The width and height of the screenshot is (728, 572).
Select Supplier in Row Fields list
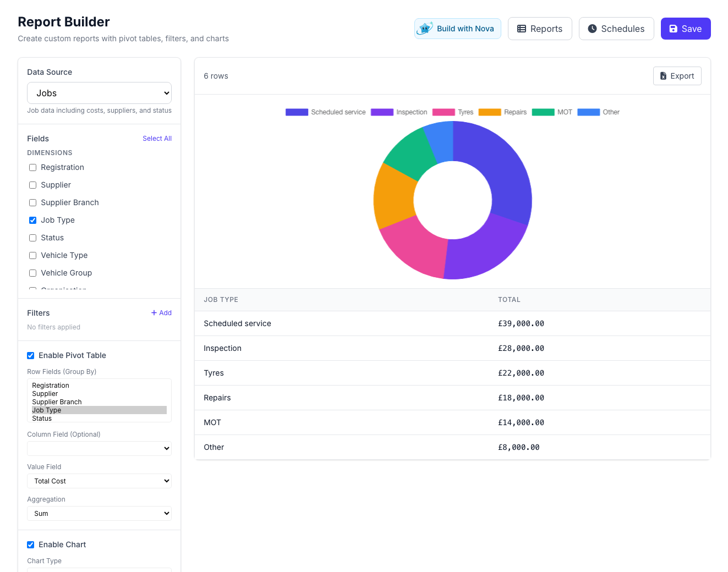point(99,394)
